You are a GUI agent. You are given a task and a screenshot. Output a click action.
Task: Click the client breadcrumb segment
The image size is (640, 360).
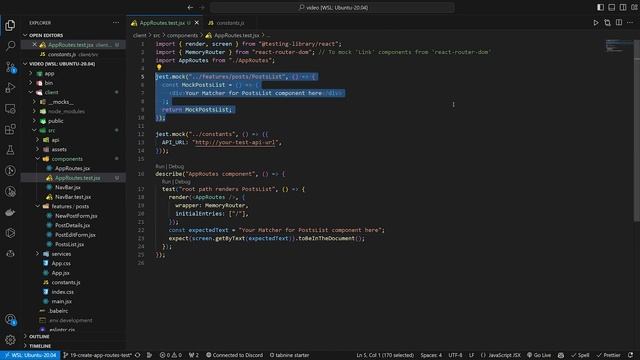(139, 36)
